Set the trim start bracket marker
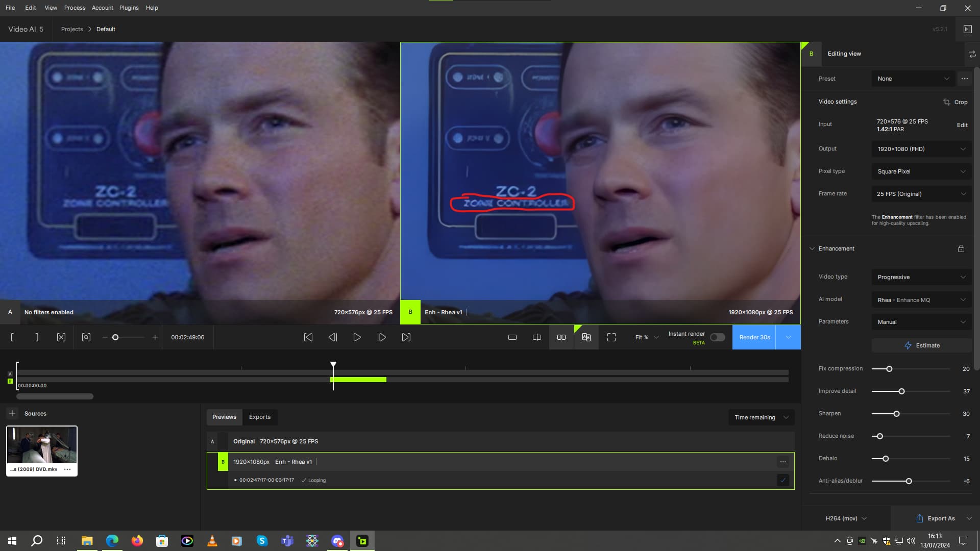Image resolution: width=980 pixels, height=551 pixels. point(12,337)
